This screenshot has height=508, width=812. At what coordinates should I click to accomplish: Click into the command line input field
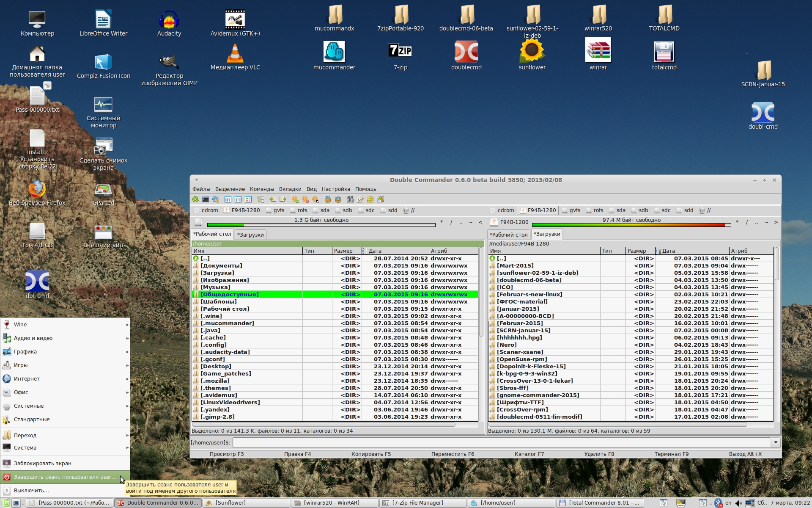pyautogui.click(x=501, y=442)
